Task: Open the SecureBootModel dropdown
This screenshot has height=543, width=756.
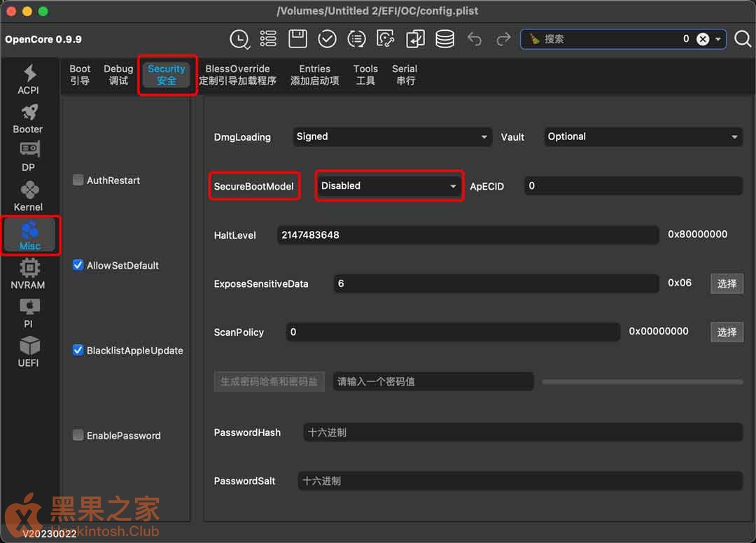Action: [x=389, y=186]
